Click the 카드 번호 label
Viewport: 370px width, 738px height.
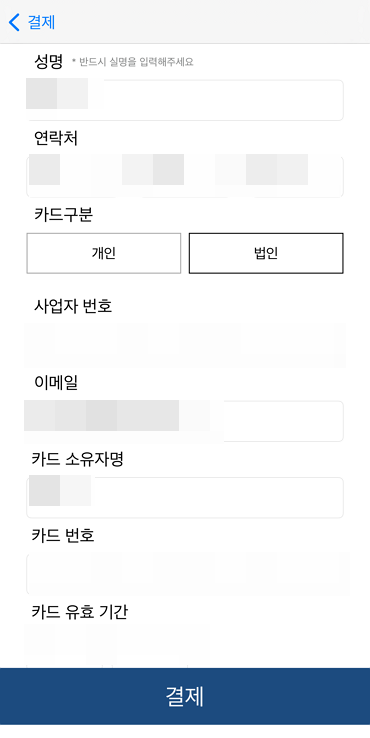63,536
